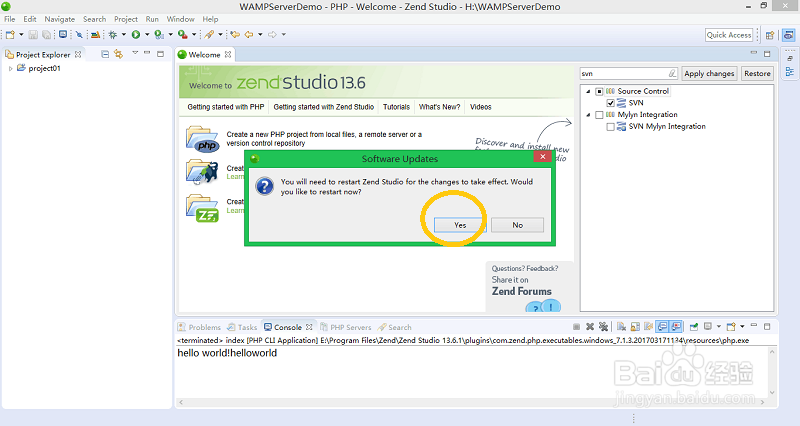Toggle the Source Control checkbox
This screenshot has width=800, height=426.
tap(599, 91)
